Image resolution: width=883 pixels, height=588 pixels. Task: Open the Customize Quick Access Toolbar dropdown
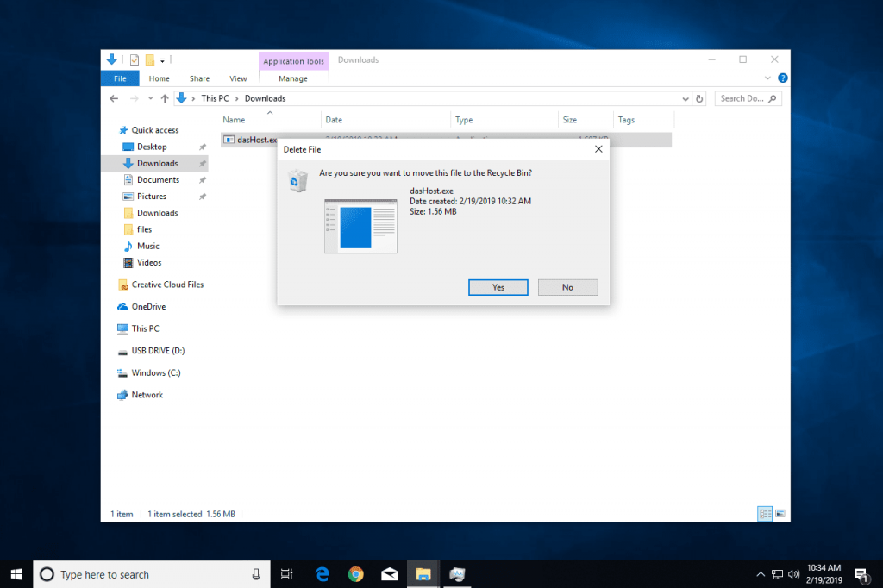[162, 59]
